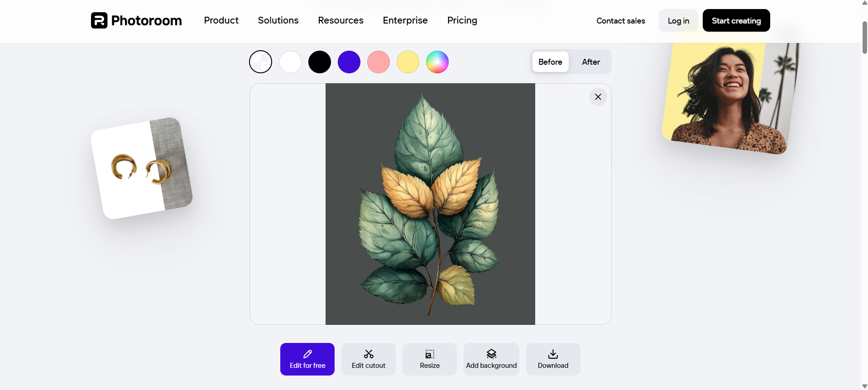Click the Log in button
Image resolution: width=868 pixels, height=390 pixels.
click(678, 21)
